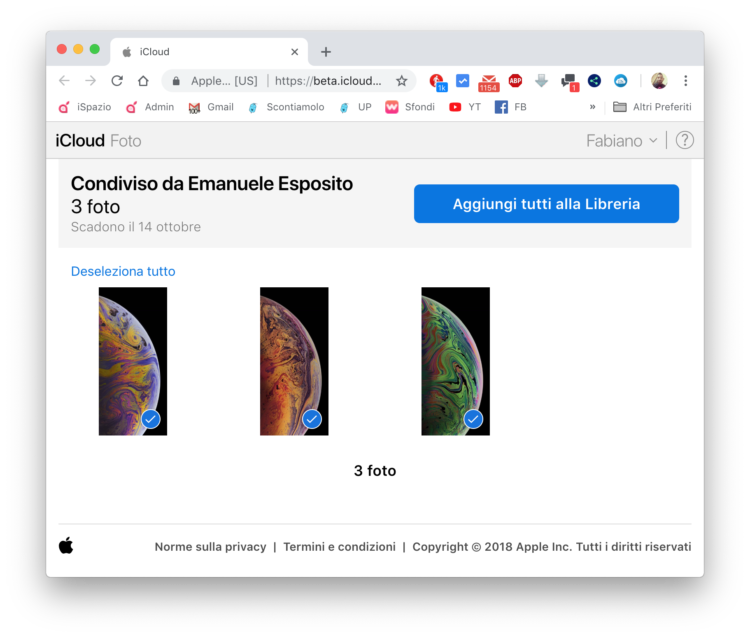Click the iCloud help question mark icon

[684, 140]
